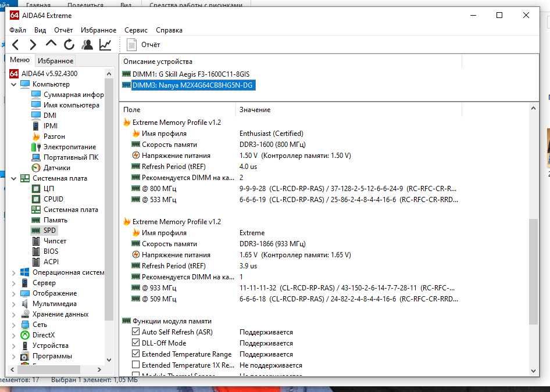Switch to the Меню tab
Screen dimensions: 550x392
pyautogui.click(x=20, y=60)
